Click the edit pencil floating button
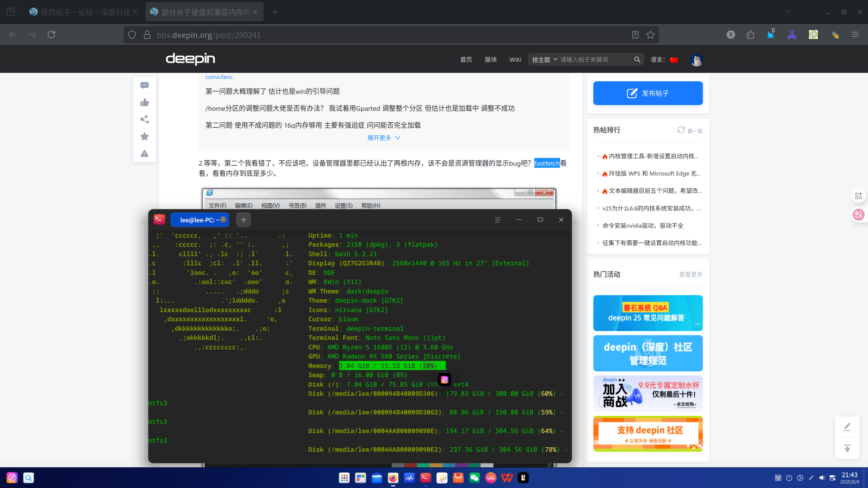Image resolution: width=868 pixels, height=488 pixels. [x=847, y=427]
